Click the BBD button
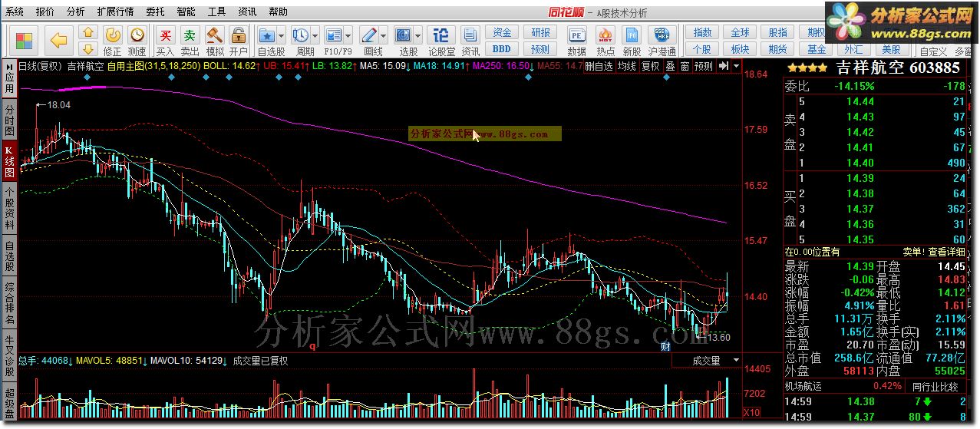 coord(502,49)
